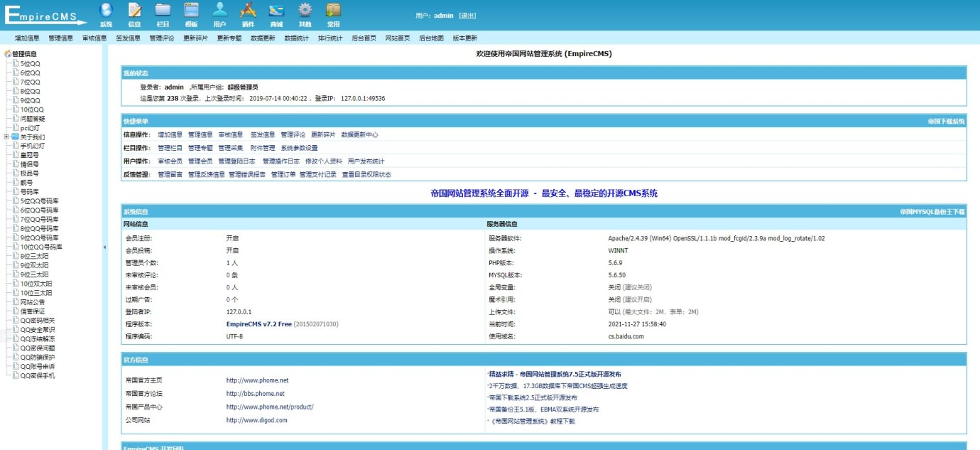The width and height of the screenshot is (980, 450).
Task: Open the 系统 (System) globe icon
Action: 106,10
